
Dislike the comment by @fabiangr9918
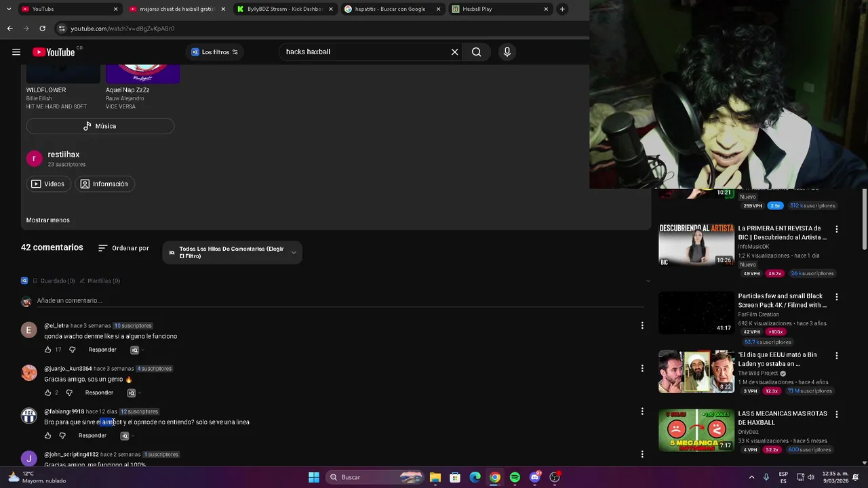coord(62,436)
